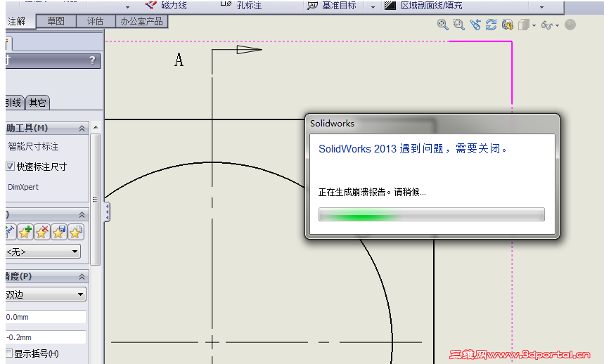Collapse the style section chevron

click(x=82, y=215)
